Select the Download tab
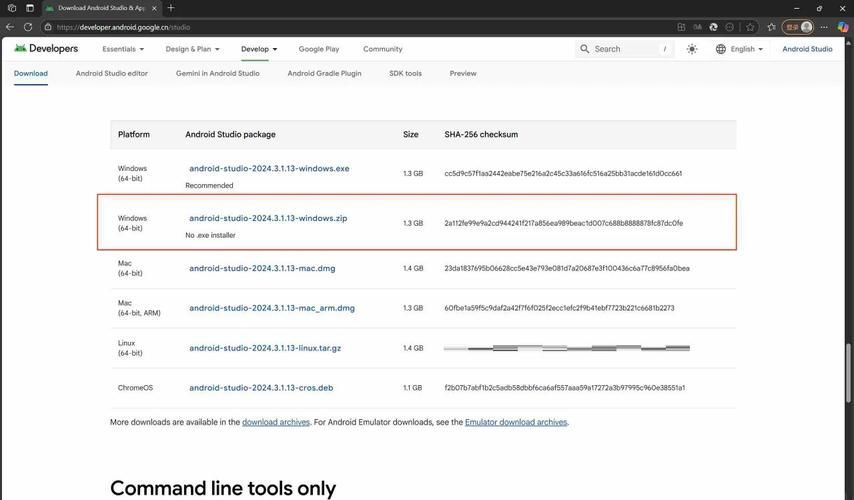This screenshot has width=854, height=500. [30, 74]
